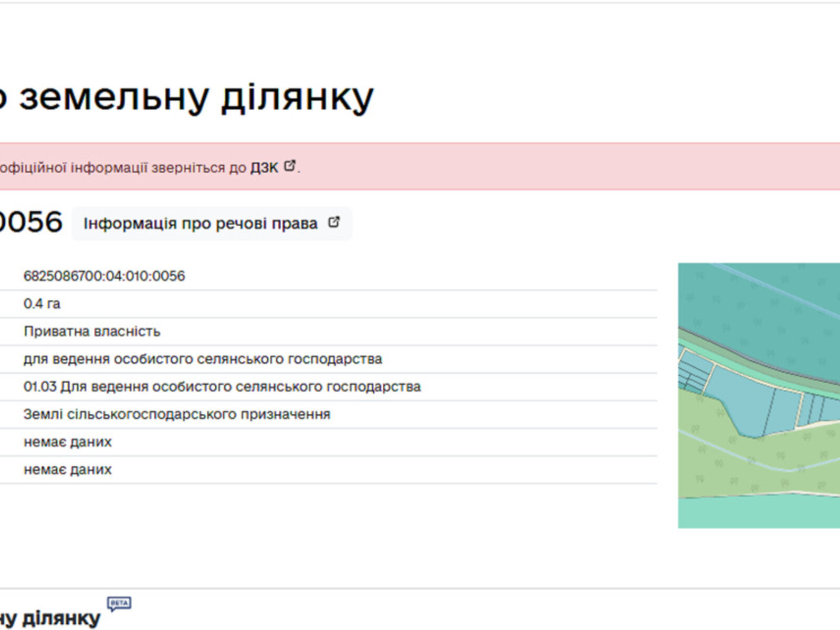Click the last немає даних value
Viewport: 840px width, 630px height.
tap(68, 469)
